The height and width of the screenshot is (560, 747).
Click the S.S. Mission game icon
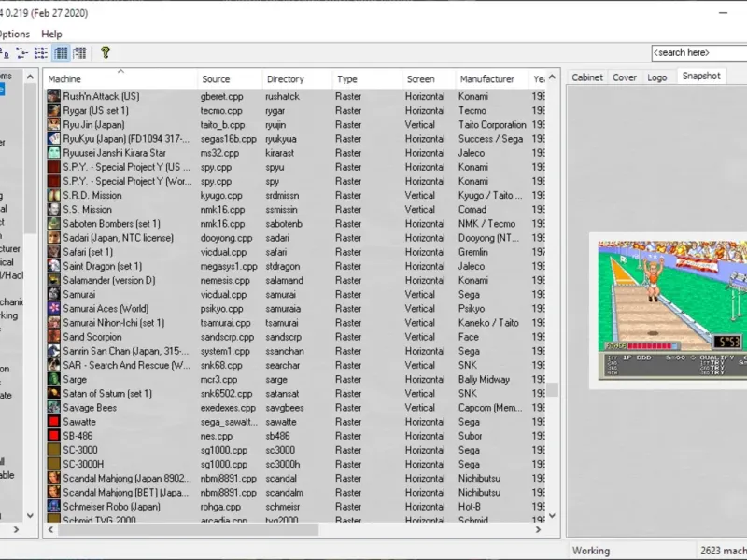[54, 209]
